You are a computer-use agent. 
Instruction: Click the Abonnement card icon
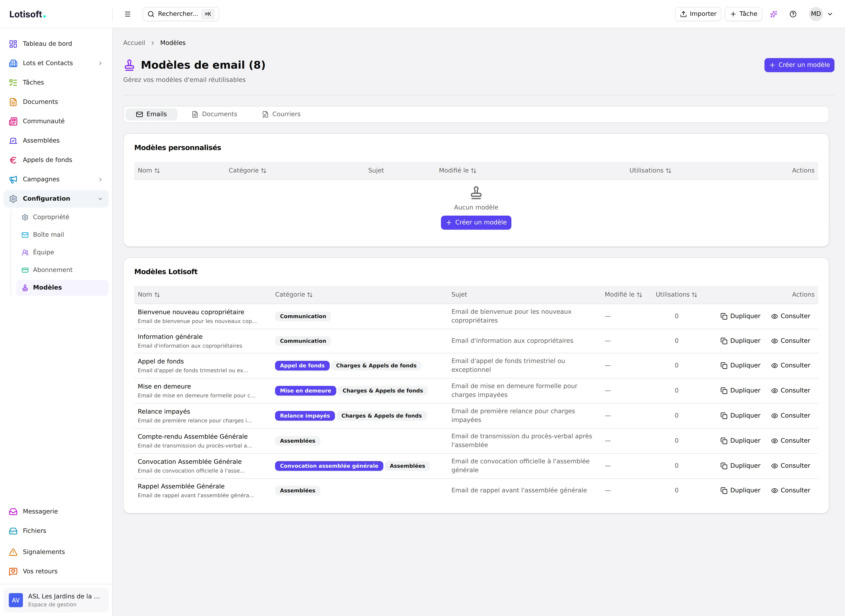[25, 270]
